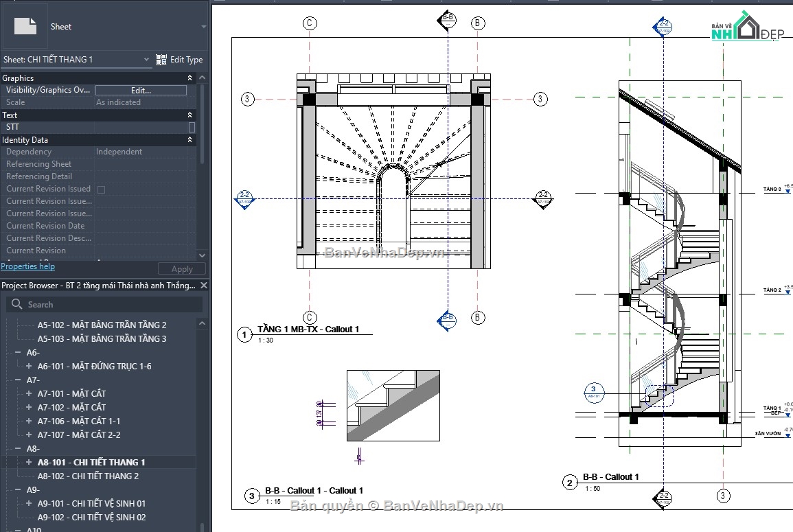Open the Sheet type selector dropdown
The image size is (793, 532).
(x=203, y=26)
